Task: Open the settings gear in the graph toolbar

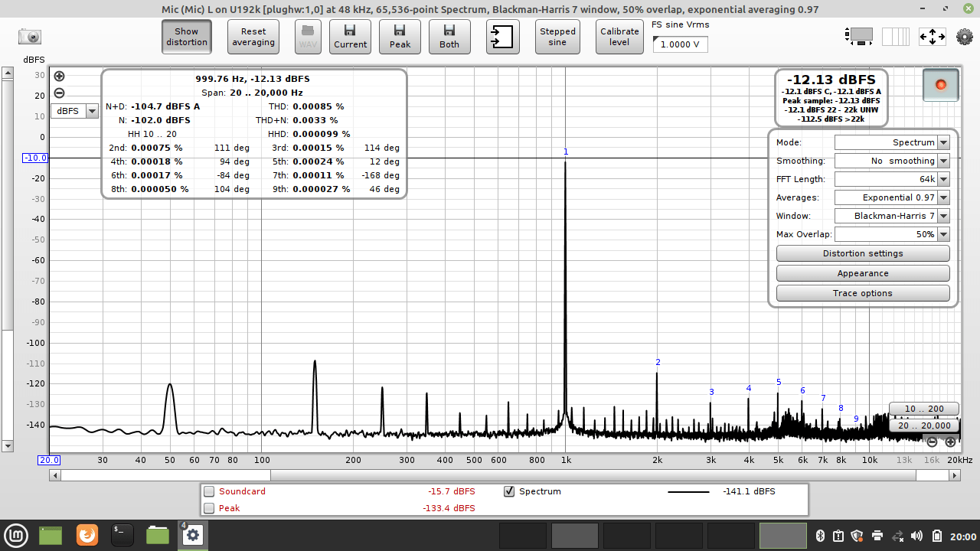Action: (x=964, y=36)
